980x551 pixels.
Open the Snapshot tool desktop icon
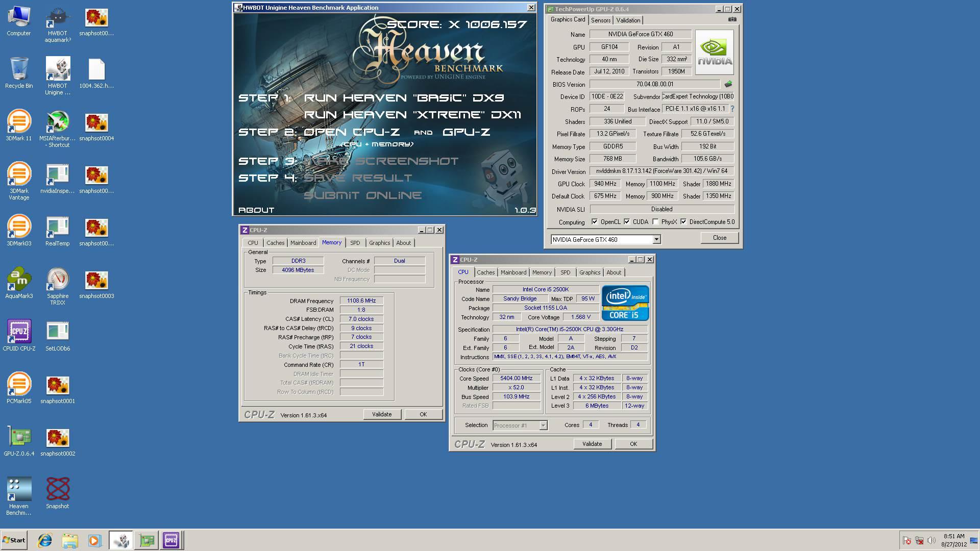(x=58, y=493)
